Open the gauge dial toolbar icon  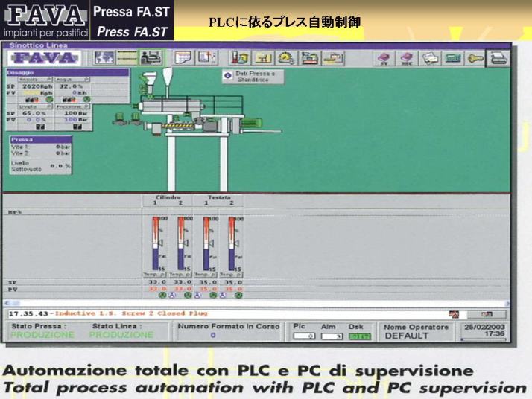[x=286, y=58]
